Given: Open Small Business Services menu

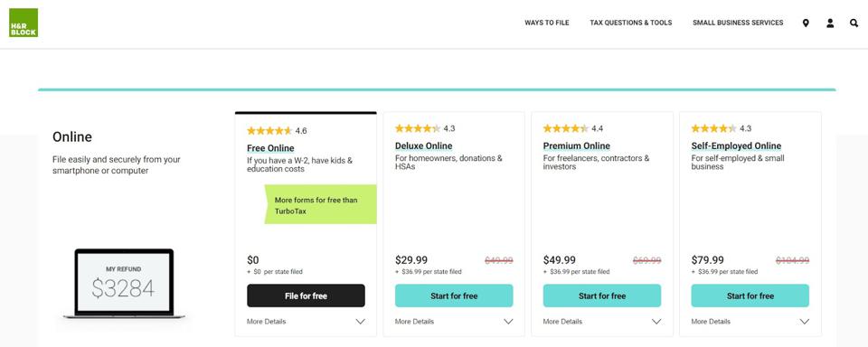Looking at the screenshot, I should [x=738, y=23].
